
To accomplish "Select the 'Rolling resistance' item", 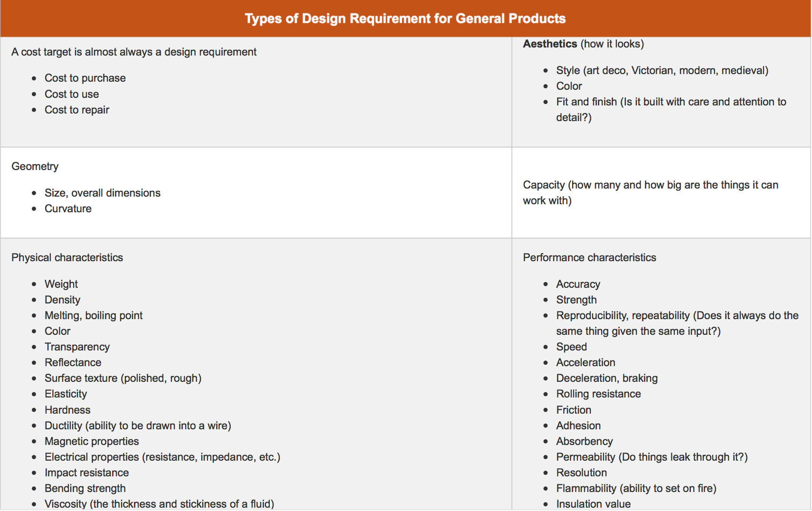I will (x=598, y=394).
